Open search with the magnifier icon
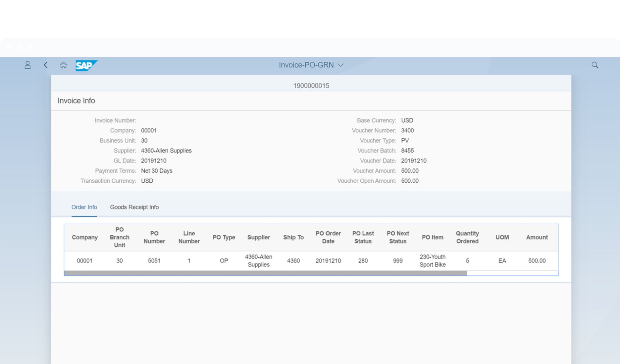This screenshot has width=620, height=364. click(x=595, y=65)
